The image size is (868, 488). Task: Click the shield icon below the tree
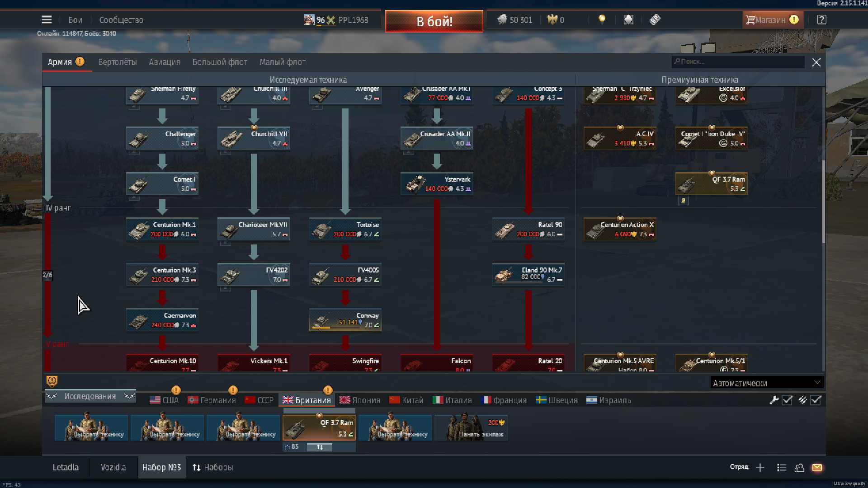click(x=52, y=382)
